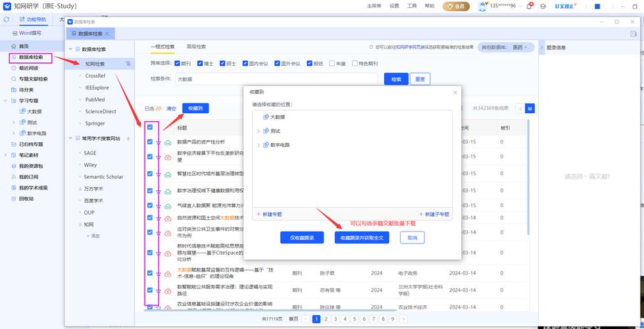Collapse the 常用学术搜索网站 group
Viewport: 644px width, 329px height.
click(x=70, y=139)
